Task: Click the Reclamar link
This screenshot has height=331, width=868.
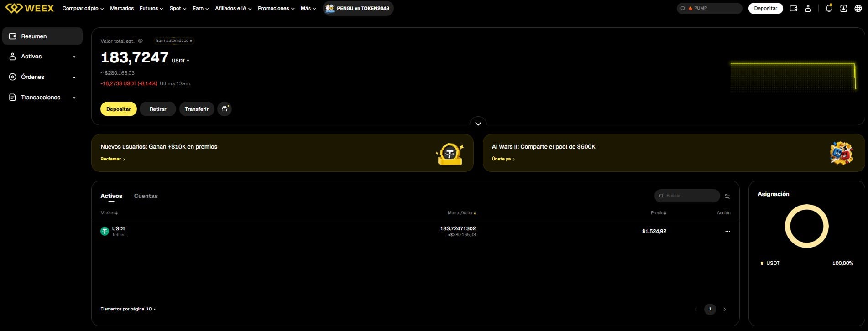Action: tap(113, 159)
